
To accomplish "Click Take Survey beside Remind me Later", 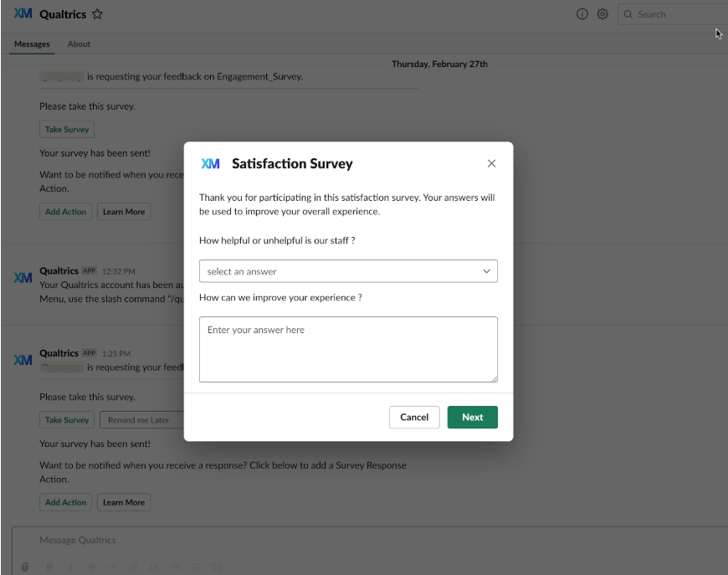I will 67,420.
